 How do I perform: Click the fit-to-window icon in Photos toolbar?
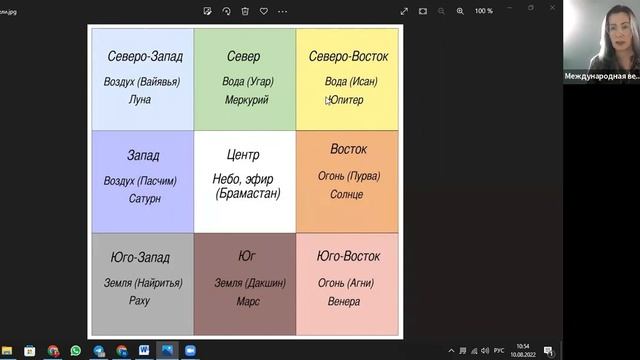423,11
